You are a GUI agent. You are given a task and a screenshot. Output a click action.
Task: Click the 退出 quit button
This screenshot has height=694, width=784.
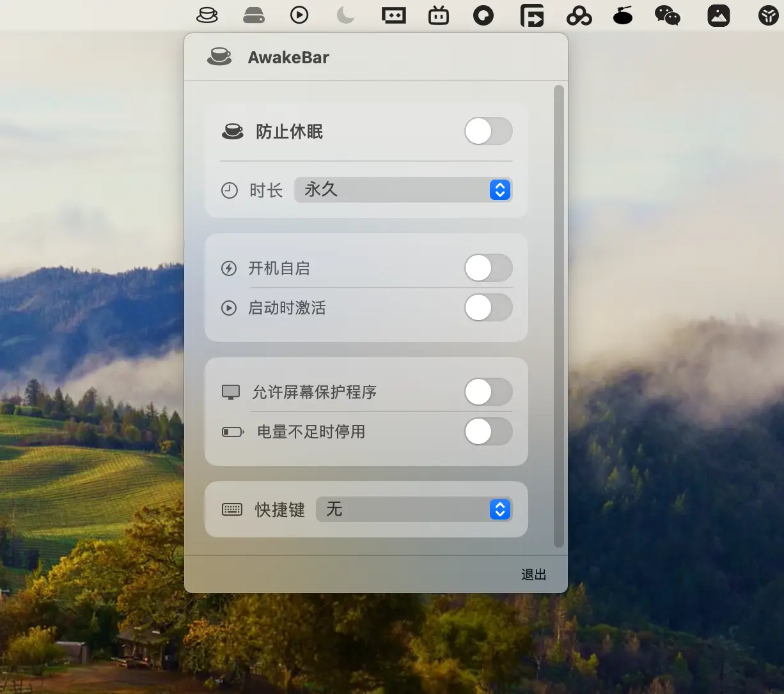click(533, 574)
